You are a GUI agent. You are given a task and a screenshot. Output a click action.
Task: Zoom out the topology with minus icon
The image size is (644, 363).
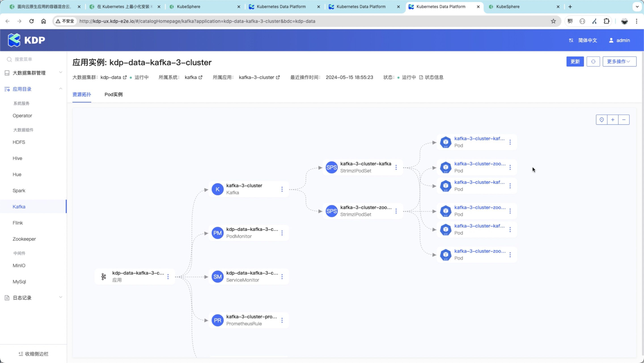pyautogui.click(x=624, y=120)
